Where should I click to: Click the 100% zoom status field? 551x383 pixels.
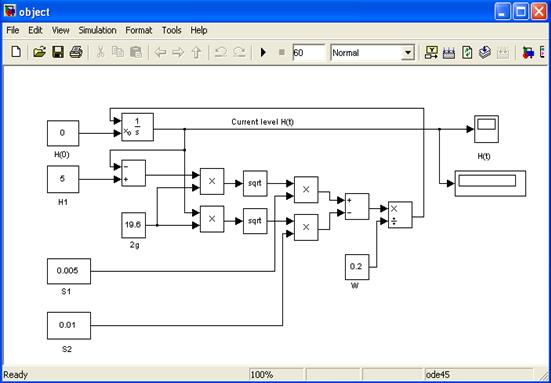click(x=276, y=374)
